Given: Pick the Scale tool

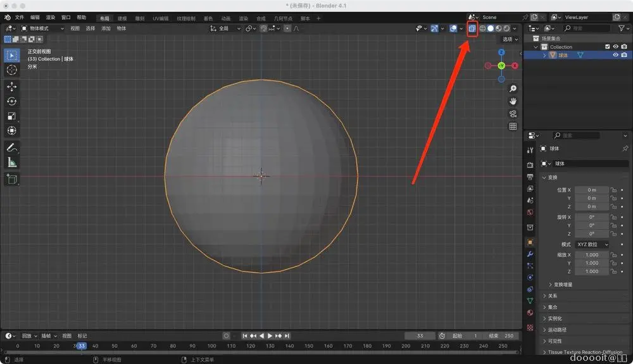Looking at the screenshot, I should (11, 116).
